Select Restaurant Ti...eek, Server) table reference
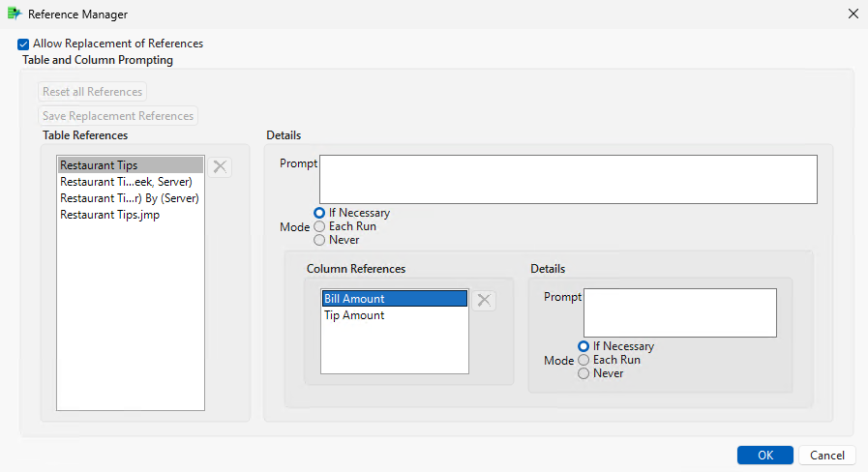This screenshot has height=472, width=868. tap(131, 182)
